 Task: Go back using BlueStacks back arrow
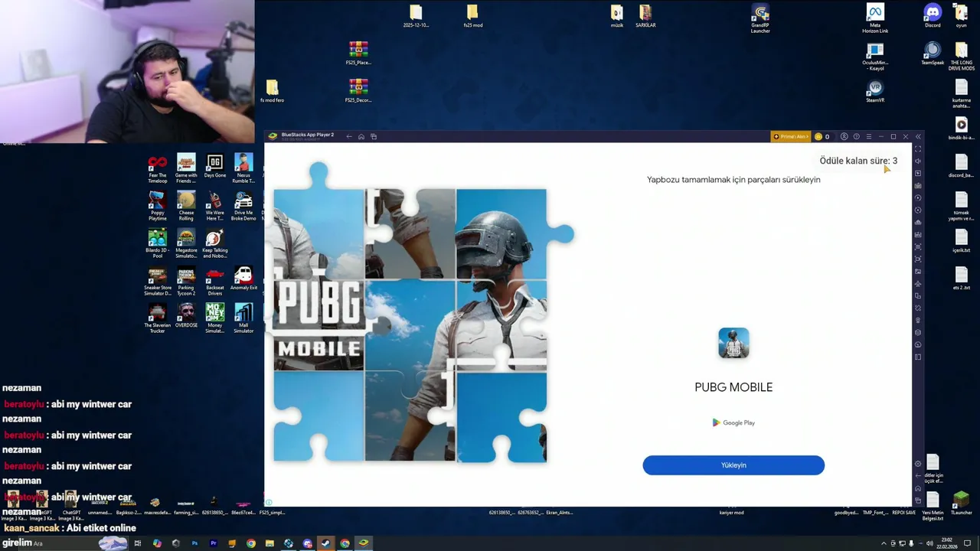pos(349,137)
